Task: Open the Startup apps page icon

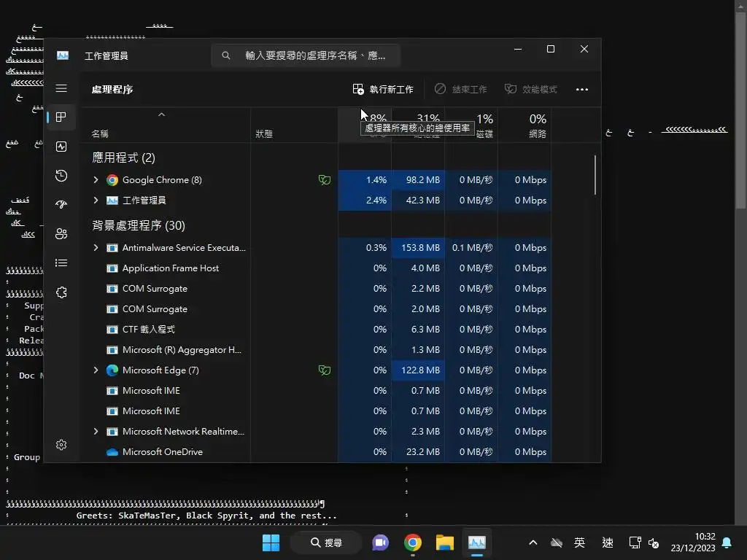Action: [61, 205]
